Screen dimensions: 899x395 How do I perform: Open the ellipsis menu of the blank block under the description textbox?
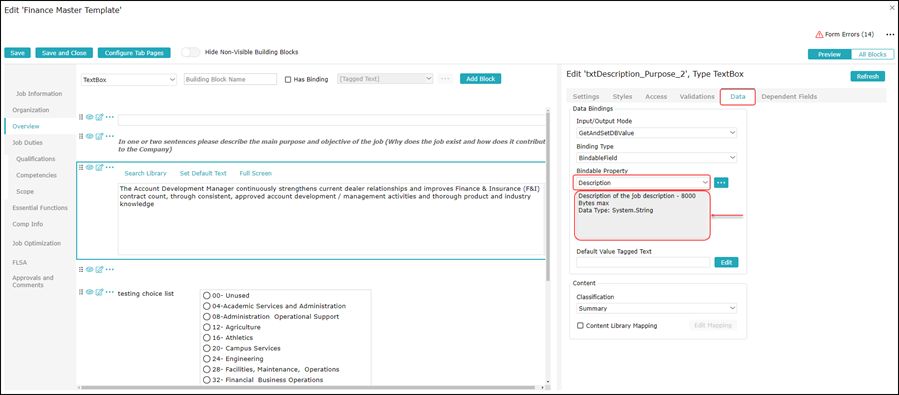pyautogui.click(x=110, y=269)
